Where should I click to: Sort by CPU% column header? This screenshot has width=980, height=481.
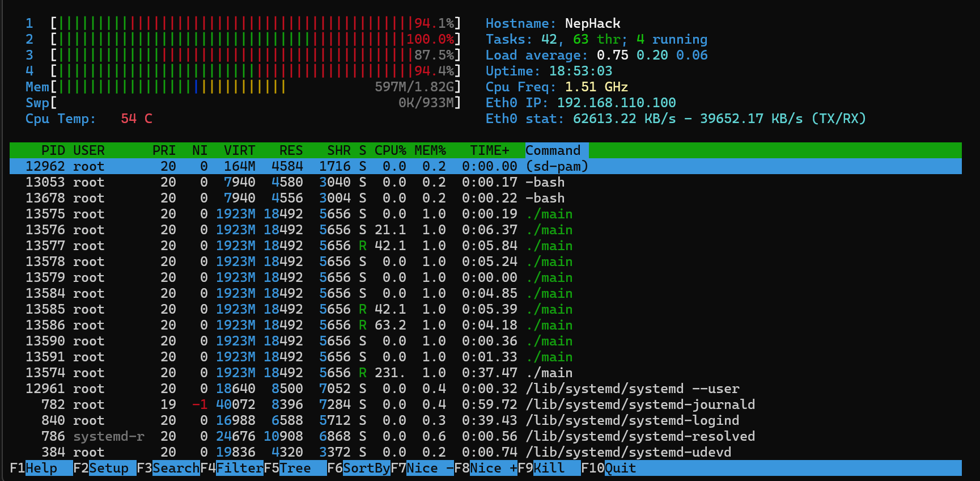coord(391,150)
